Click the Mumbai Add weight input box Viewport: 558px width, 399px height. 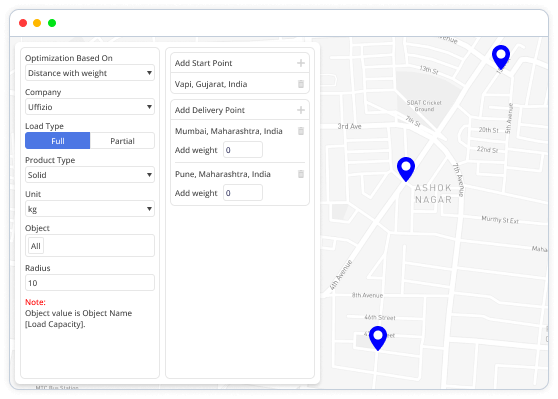(243, 150)
